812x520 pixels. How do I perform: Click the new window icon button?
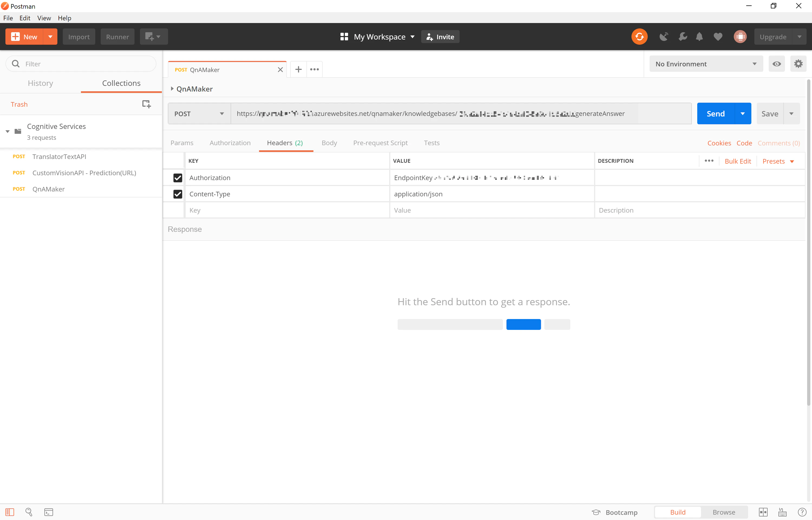154,37
